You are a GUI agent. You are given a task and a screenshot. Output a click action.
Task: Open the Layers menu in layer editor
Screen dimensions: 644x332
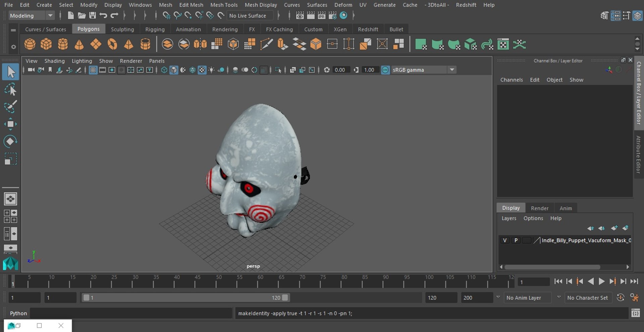pyautogui.click(x=508, y=218)
